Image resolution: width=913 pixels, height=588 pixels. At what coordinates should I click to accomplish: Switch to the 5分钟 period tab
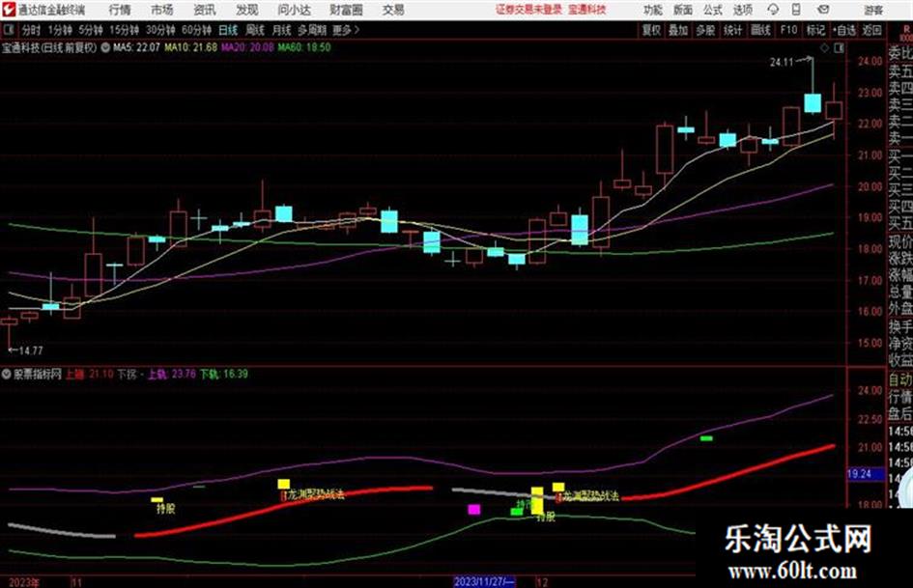(91, 30)
